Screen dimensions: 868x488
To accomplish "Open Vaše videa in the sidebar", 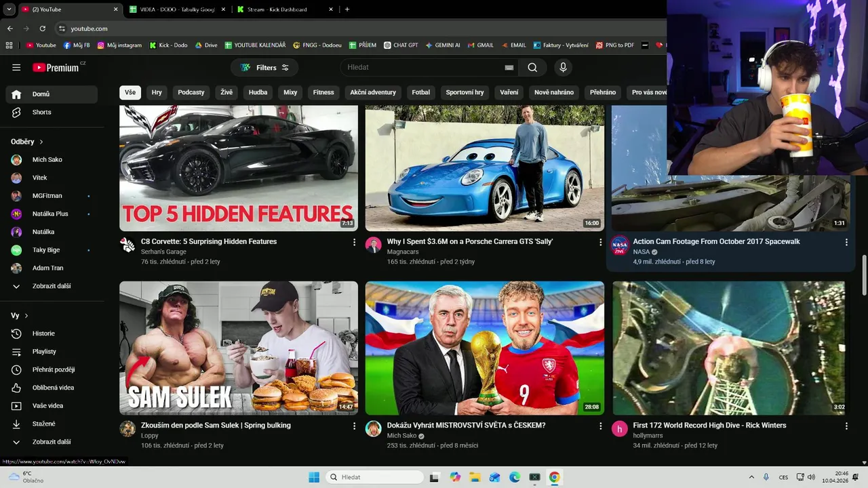I will tap(52, 406).
